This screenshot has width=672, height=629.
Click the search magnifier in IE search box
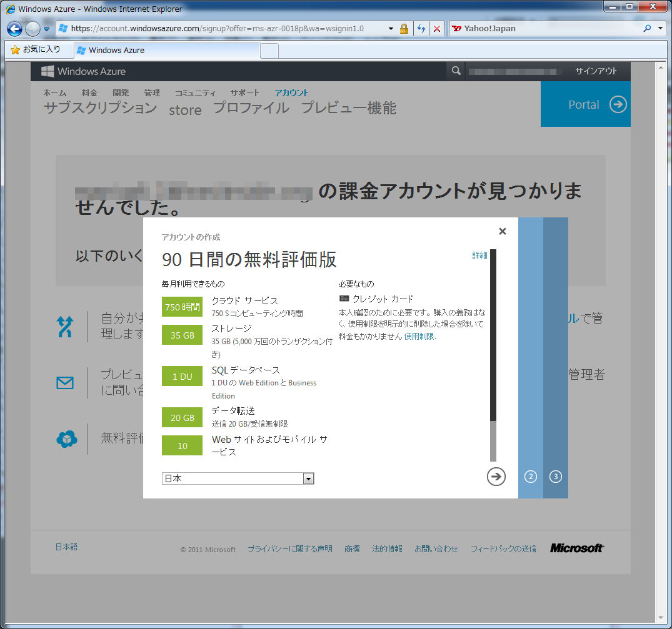647,28
